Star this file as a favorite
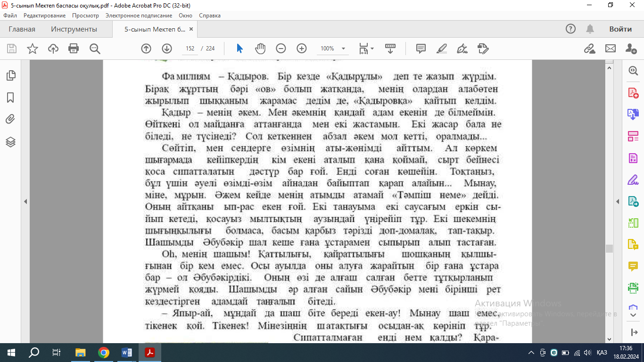 (x=33, y=49)
